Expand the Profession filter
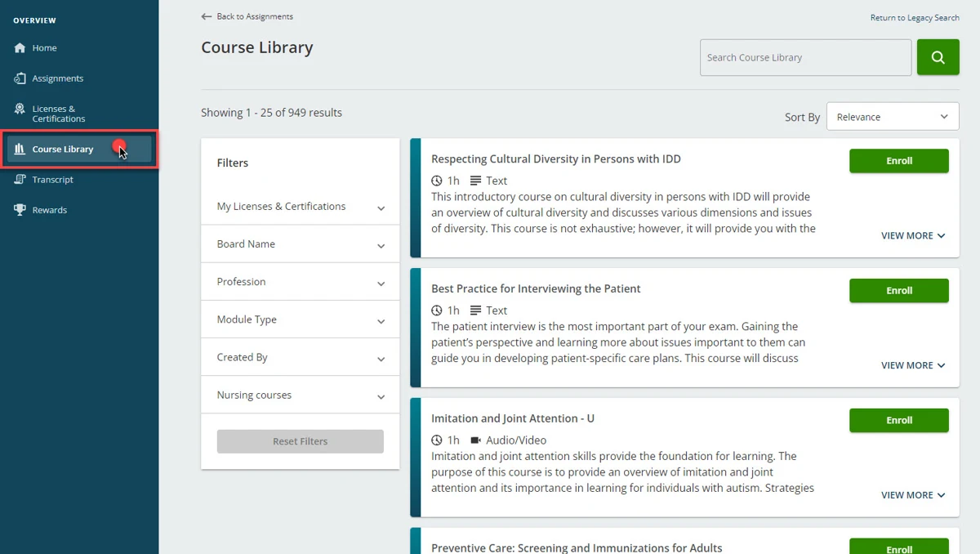The height and width of the screenshot is (554, 980). (x=300, y=282)
